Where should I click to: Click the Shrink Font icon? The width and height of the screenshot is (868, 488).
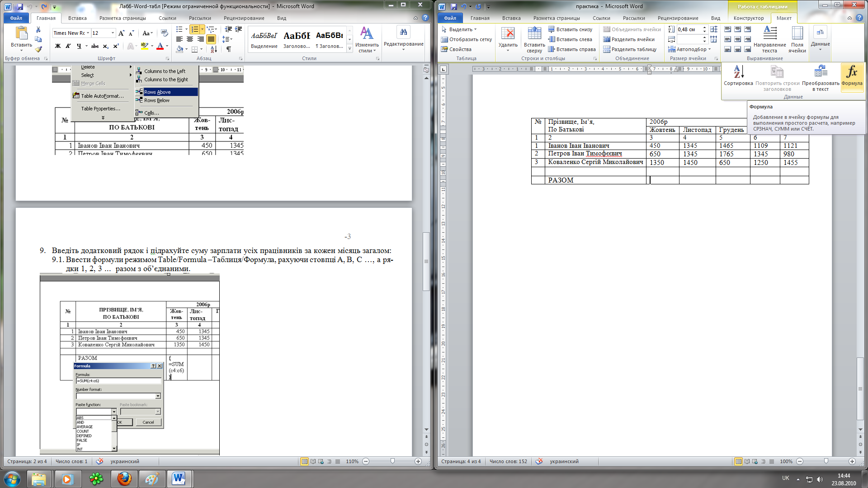[131, 33]
